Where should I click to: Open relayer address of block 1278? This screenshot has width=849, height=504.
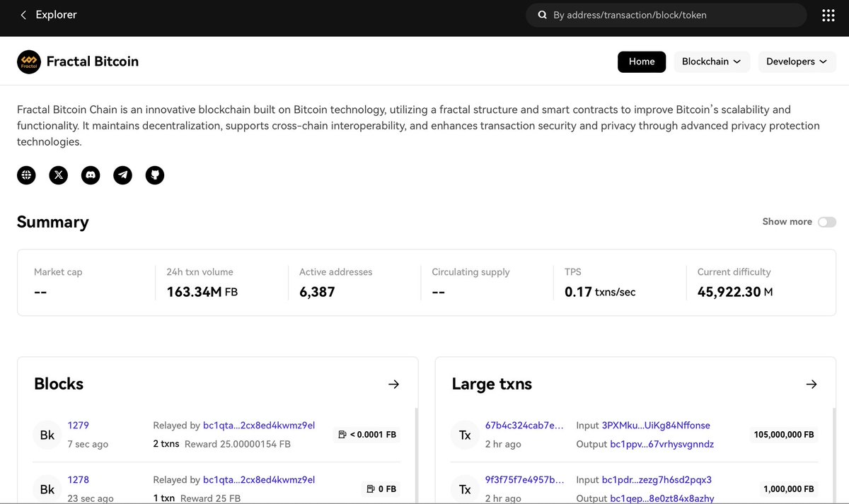(259, 480)
